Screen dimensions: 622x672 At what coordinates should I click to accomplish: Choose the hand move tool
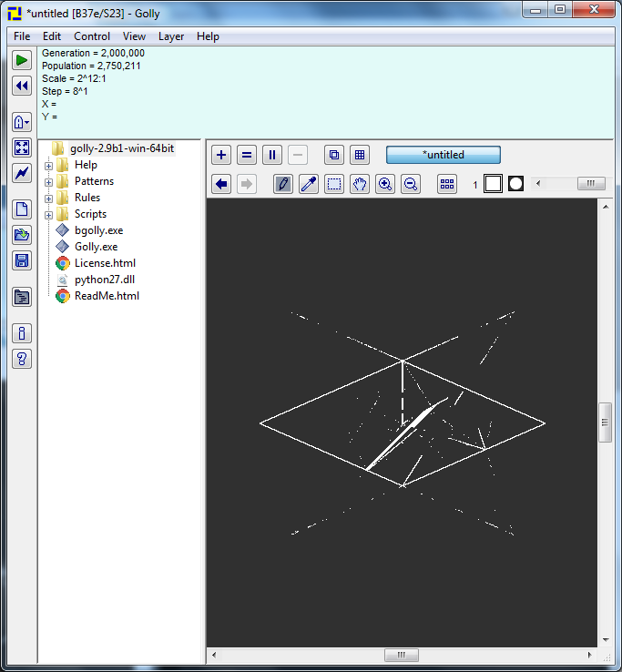click(360, 184)
